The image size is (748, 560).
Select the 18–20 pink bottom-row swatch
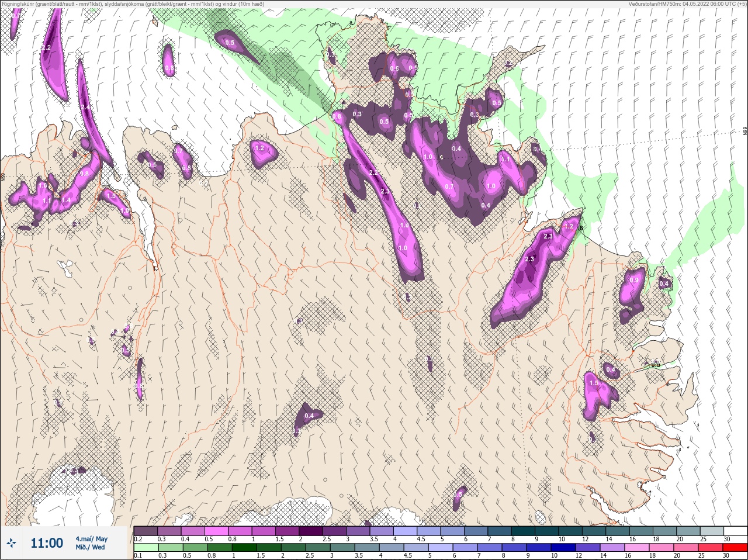click(661, 548)
